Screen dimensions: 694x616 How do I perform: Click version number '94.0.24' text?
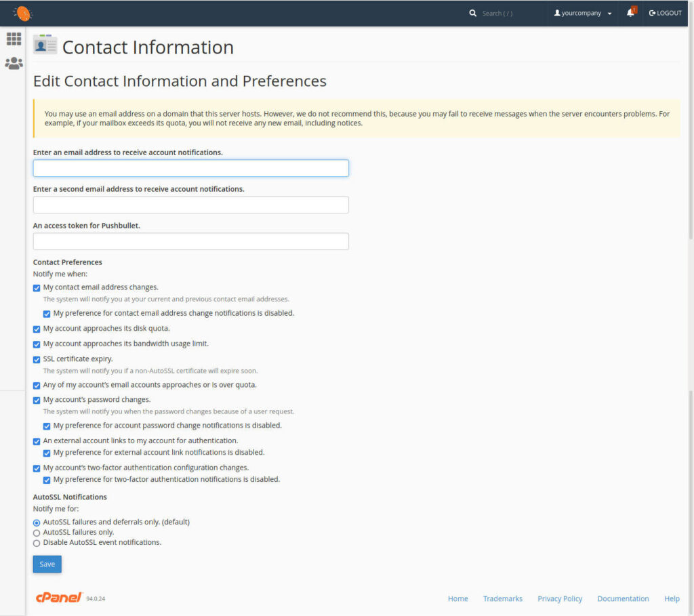coord(96,599)
